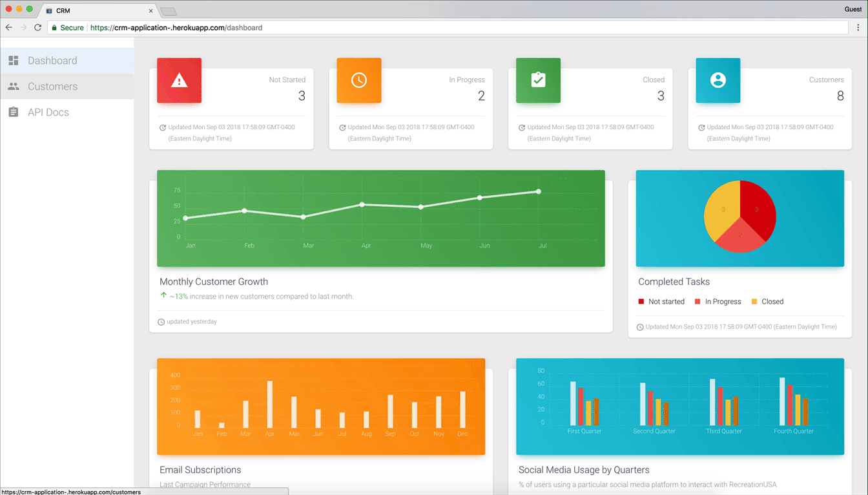Click the Dashboard grid icon in sidebar
Viewport: 868px width, 495px height.
(x=14, y=61)
